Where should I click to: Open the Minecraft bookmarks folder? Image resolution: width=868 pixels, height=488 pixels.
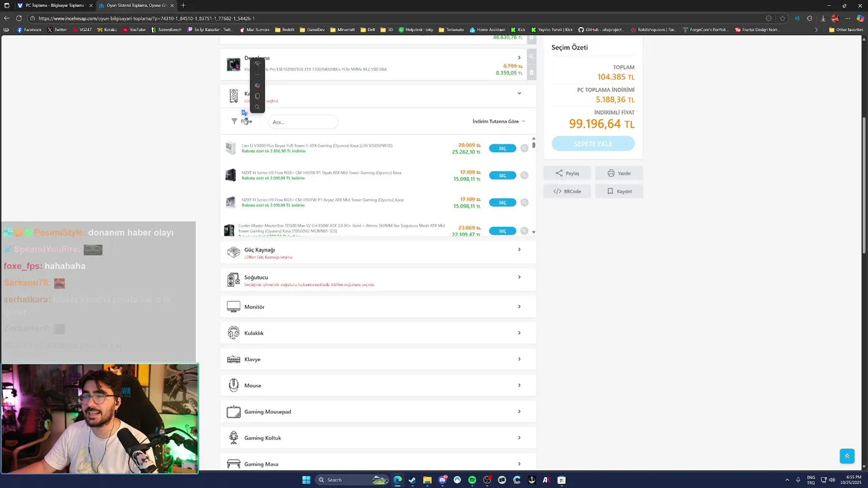pos(342,30)
